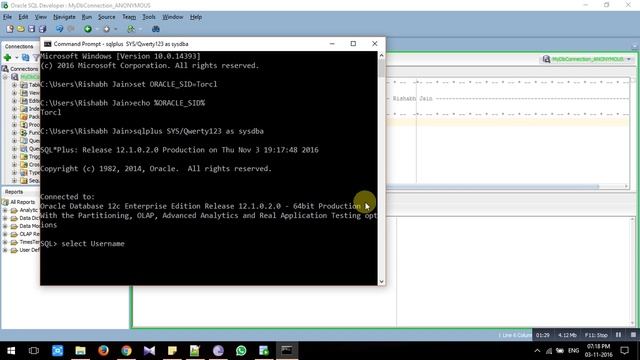Open the Window menu

pyautogui.click(x=173, y=17)
